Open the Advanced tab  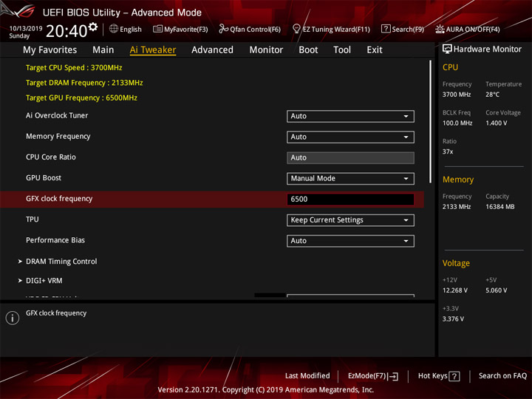coord(212,50)
